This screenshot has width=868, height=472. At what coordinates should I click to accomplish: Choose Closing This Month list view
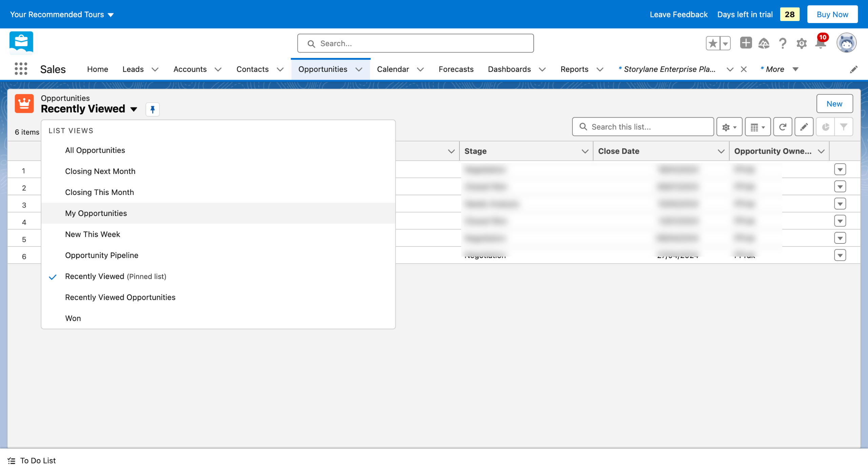pyautogui.click(x=99, y=192)
